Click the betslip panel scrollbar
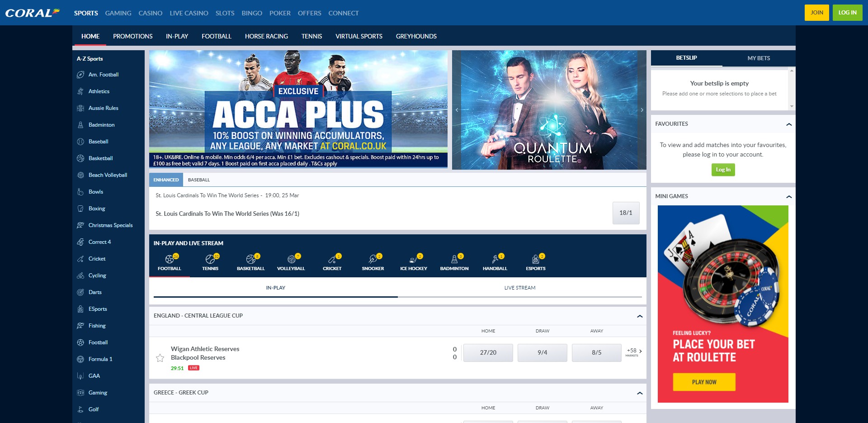The width and height of the screenshot is (868, 423). [x=792, y=88]
